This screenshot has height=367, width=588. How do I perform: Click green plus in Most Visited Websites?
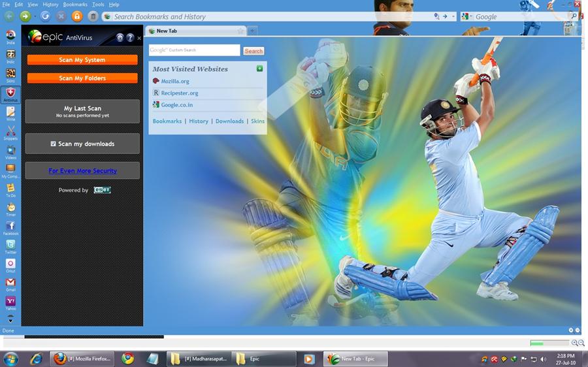pyautogui.click(x=259, y=68)
